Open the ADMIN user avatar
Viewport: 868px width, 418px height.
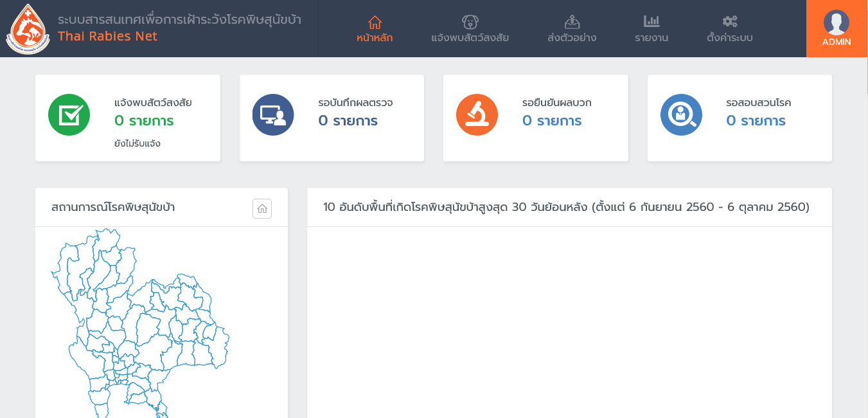(x=836, y=23)
